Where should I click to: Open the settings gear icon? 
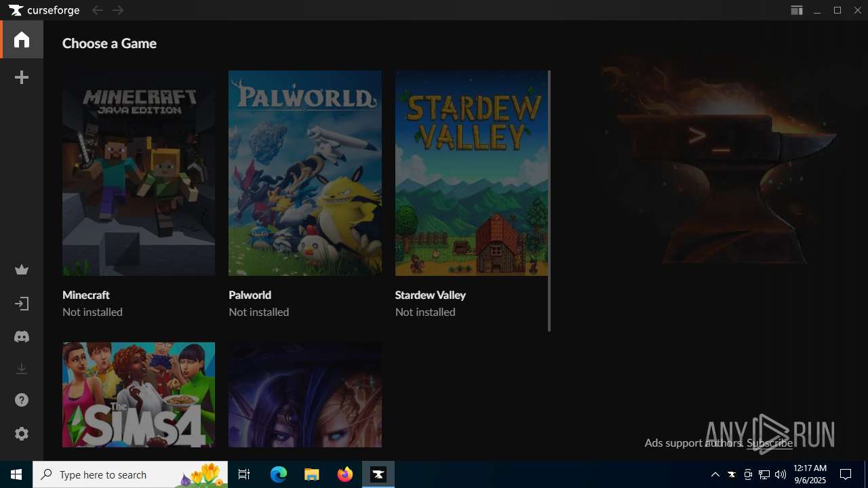point(22,434)
